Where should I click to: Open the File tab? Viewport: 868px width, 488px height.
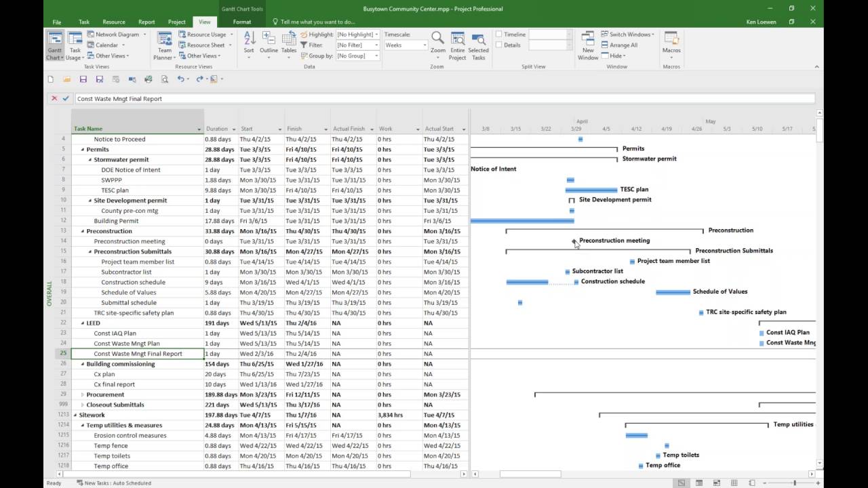coord(56,22)
